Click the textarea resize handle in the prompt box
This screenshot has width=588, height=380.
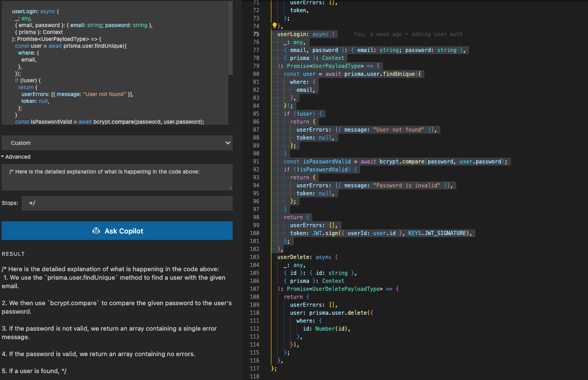point(230,188)
